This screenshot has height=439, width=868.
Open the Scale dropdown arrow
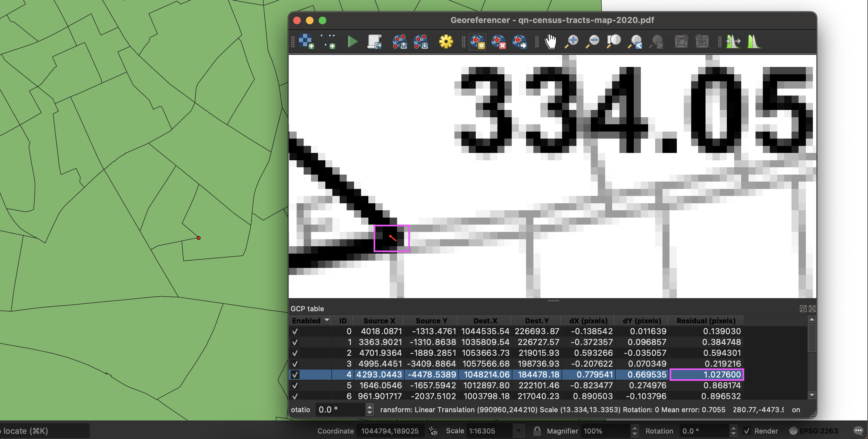coord(518,431)
